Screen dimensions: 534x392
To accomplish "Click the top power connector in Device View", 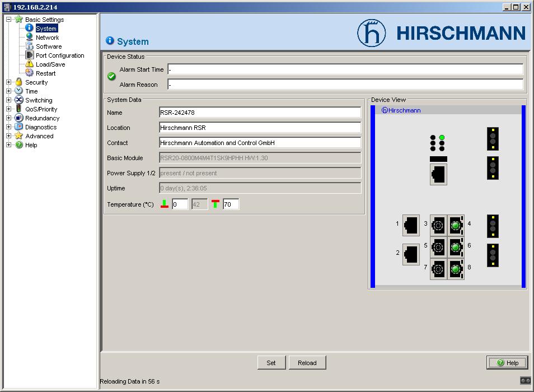I will click(493, 139).
